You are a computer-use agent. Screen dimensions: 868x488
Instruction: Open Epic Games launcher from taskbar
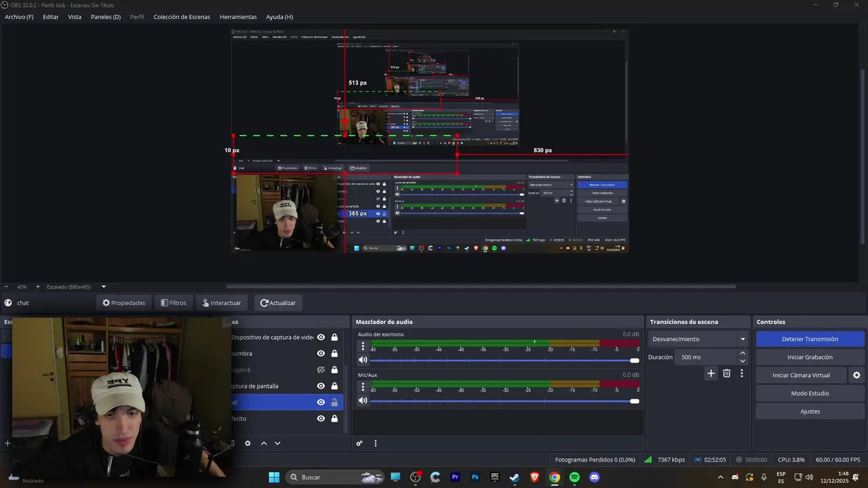coord(495,477)
